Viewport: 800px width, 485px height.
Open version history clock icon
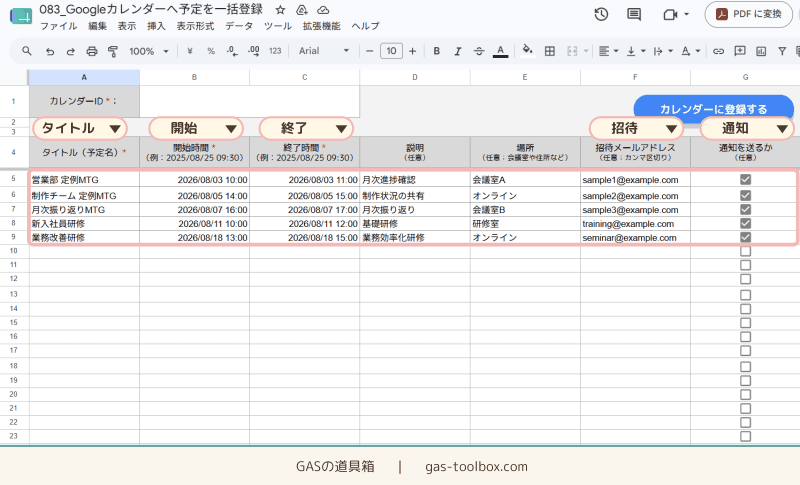tap(601, 14)
